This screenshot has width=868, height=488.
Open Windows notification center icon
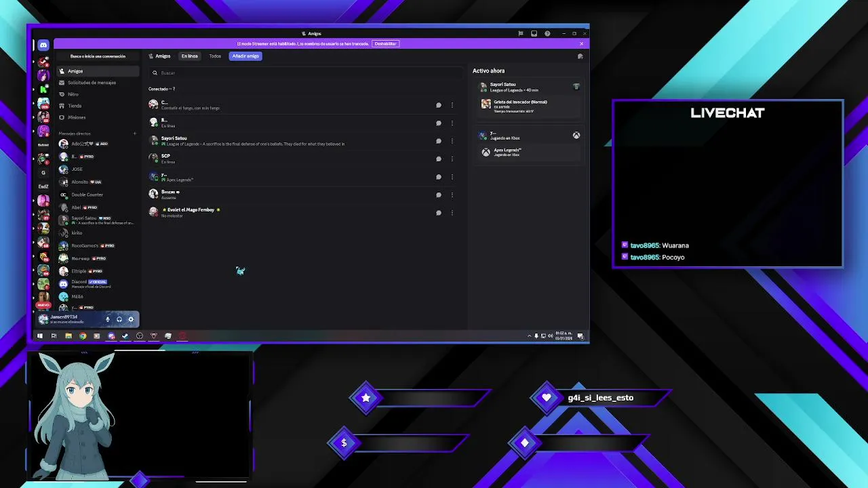pyautogui.click(x=580, y=335)
